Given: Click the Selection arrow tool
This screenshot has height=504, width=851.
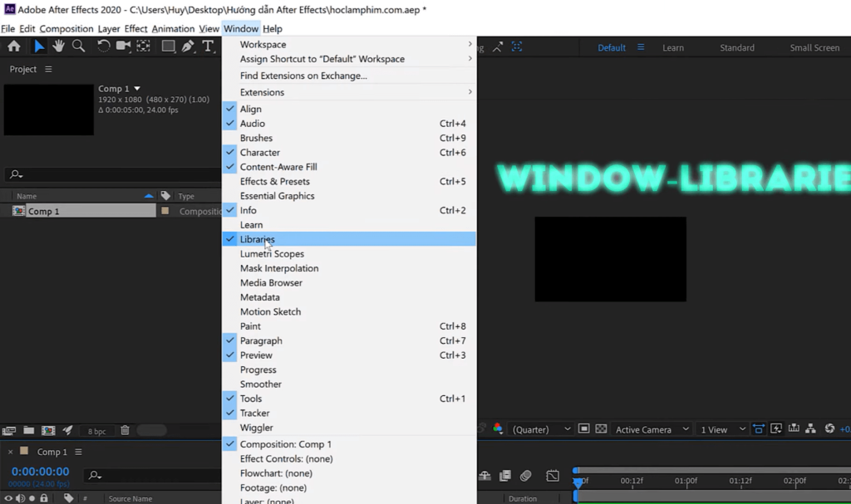Looking at the screenshot, I should pos(39,46).
